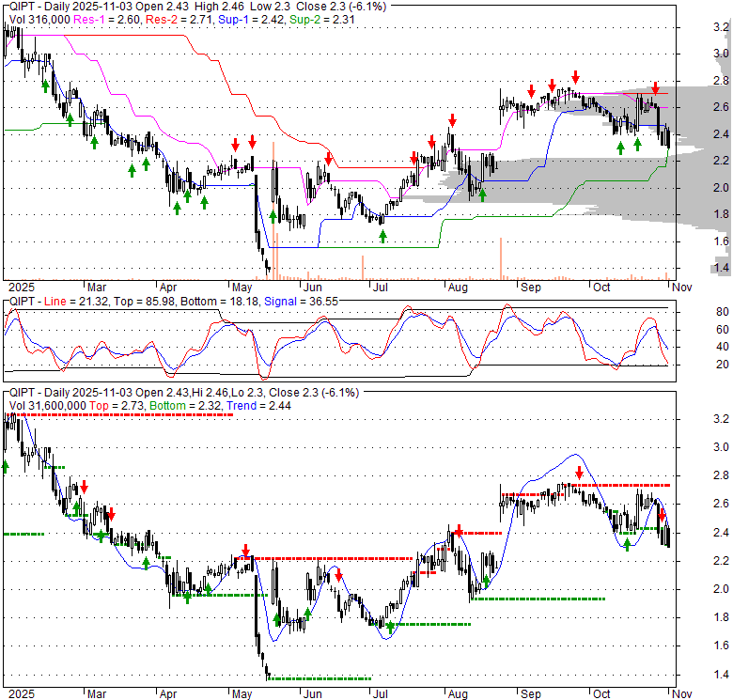Click the tallest mid-May volume spike bar

click(x=273, y=210)
